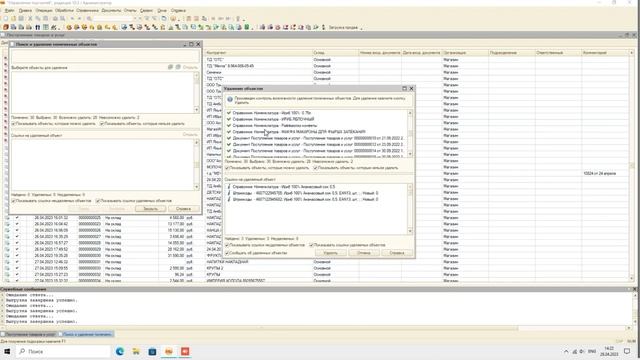This screenshot has width=640, height=360.
Task: Click the New document toolbar icon
Action: 5,18
